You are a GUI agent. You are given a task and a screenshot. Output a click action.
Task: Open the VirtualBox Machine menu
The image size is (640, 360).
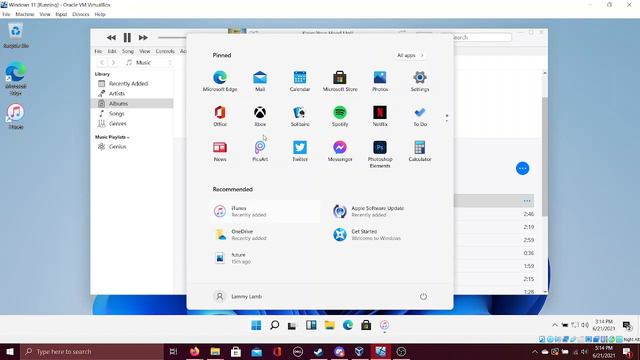click(x=24, y=14)
